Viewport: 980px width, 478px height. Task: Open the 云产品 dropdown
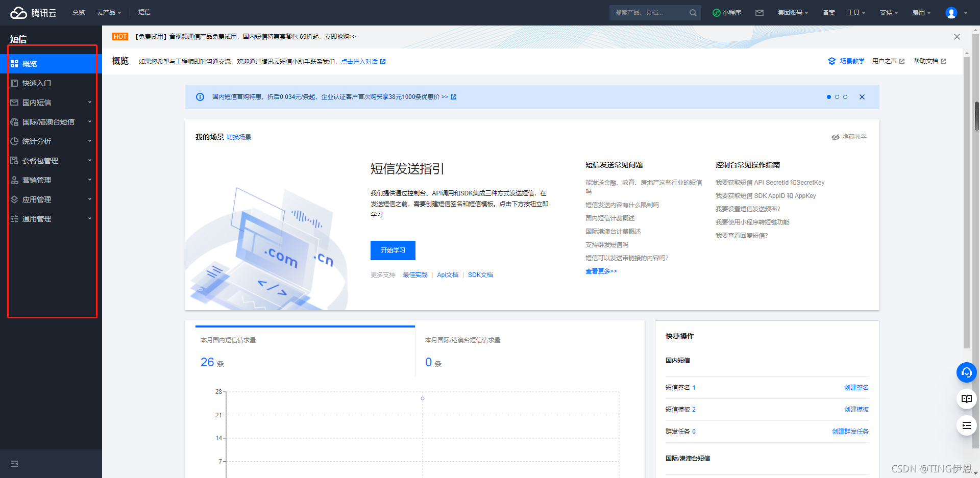[x=109, y=13]
